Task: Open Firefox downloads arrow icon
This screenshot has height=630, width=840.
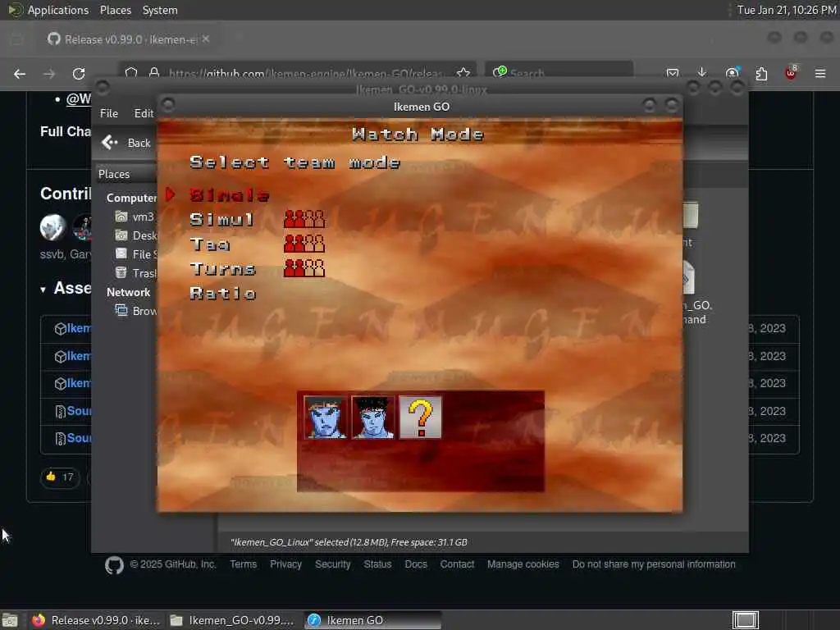Action: (x=702, y=73)
